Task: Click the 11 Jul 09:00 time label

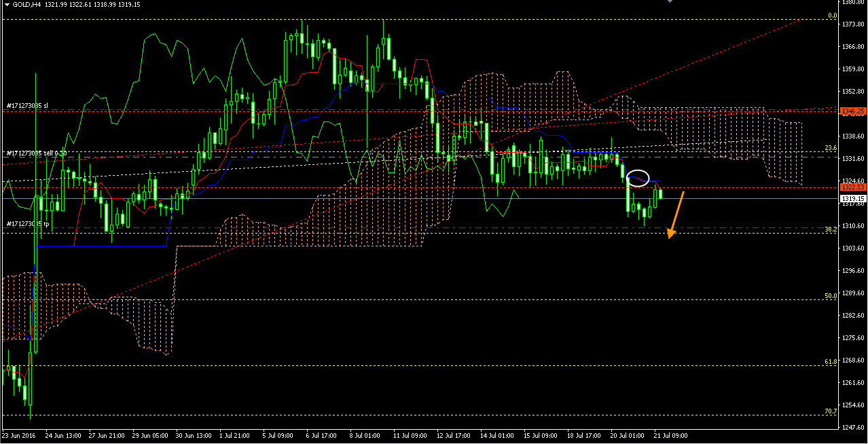Action: coord(411,435)
